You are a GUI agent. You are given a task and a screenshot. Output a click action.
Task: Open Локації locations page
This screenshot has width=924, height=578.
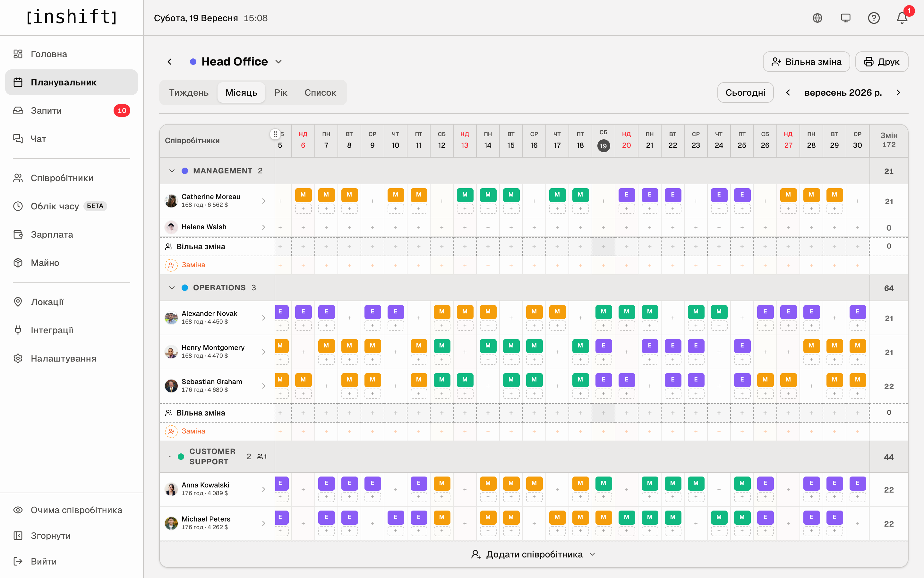click(72, 302)
